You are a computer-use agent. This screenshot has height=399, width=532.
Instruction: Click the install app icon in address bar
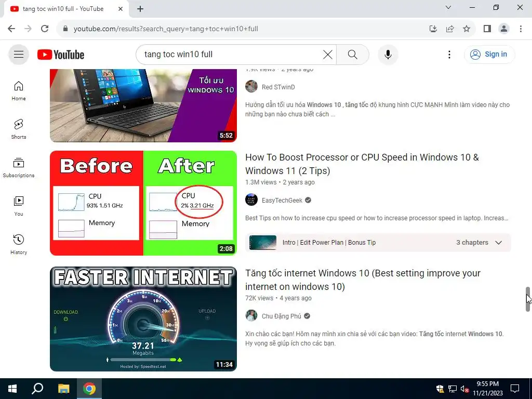433,29
